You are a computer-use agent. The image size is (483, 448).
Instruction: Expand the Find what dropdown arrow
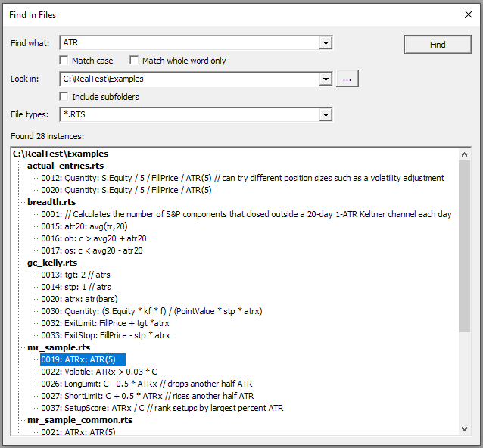[x=326, y=43]
